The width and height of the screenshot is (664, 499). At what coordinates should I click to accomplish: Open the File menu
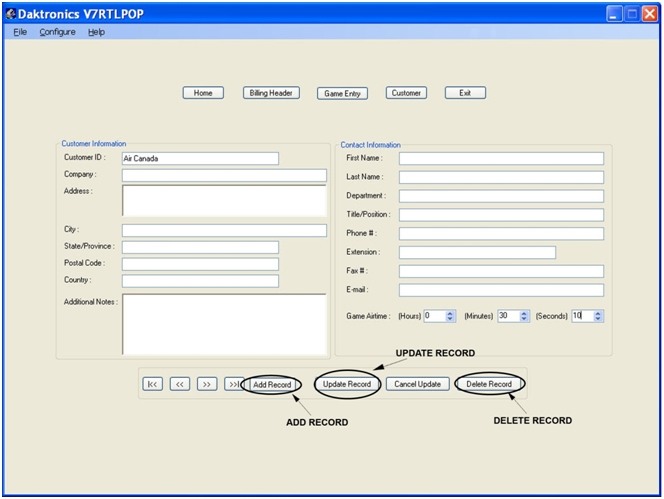click(x=20, y=32)
